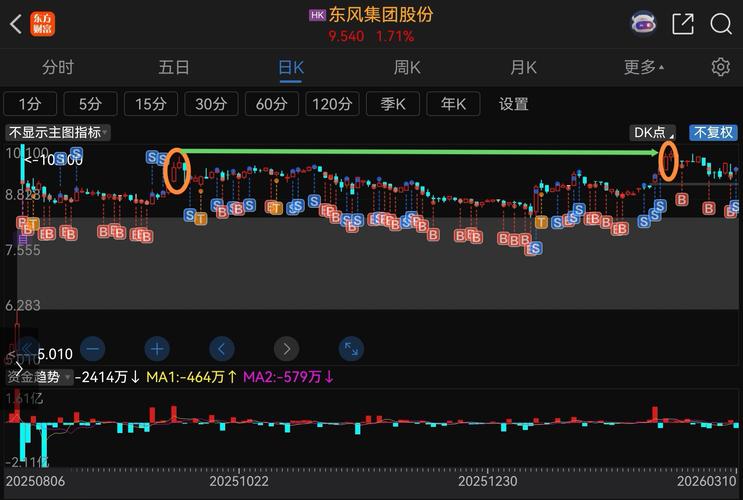The height and width of the screenshot is (500, 743).
Task: Open the robot assistant icon
Action: click(x=643, y=23)
